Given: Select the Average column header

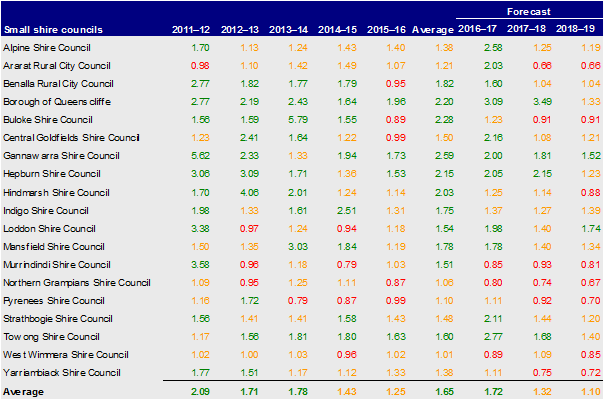Looking at the screenshot, I should point(433,30).
